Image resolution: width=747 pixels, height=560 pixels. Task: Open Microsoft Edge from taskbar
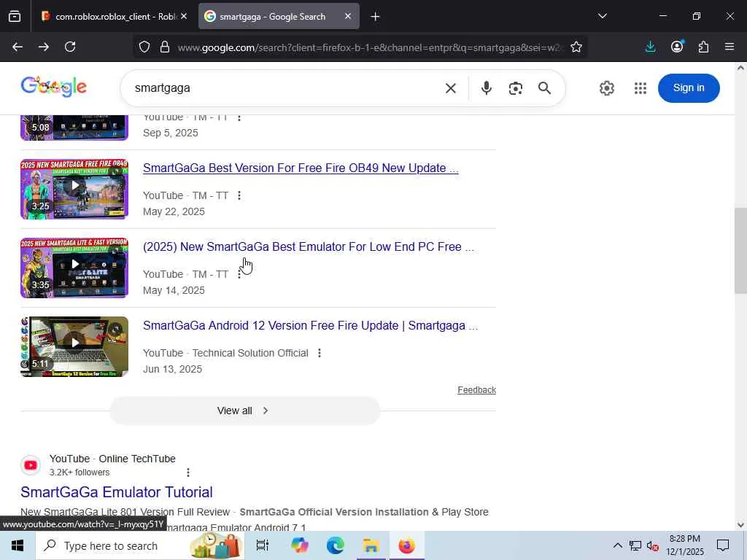click(x=336, y=545)
